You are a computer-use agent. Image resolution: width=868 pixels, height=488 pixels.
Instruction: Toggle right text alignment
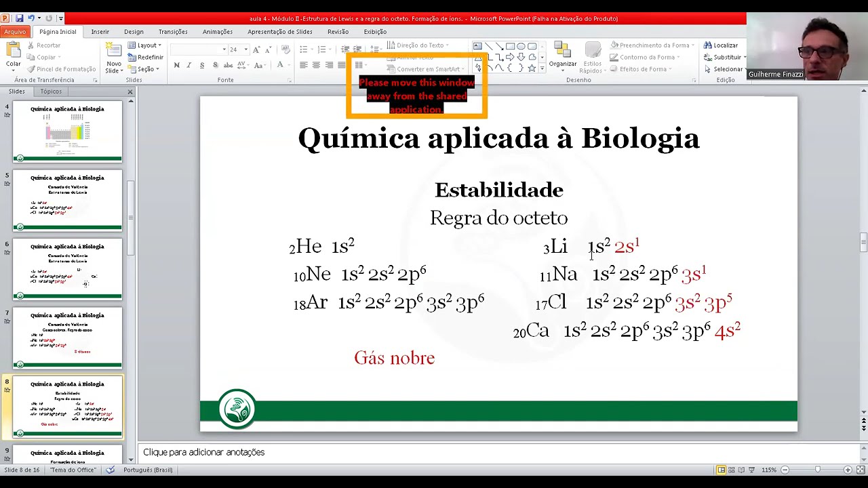[329, 65]
